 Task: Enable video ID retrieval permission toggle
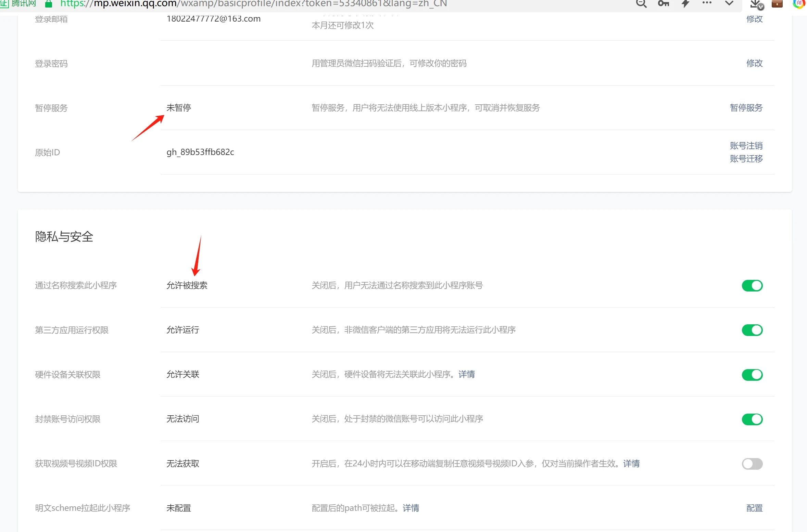[752, 464]
